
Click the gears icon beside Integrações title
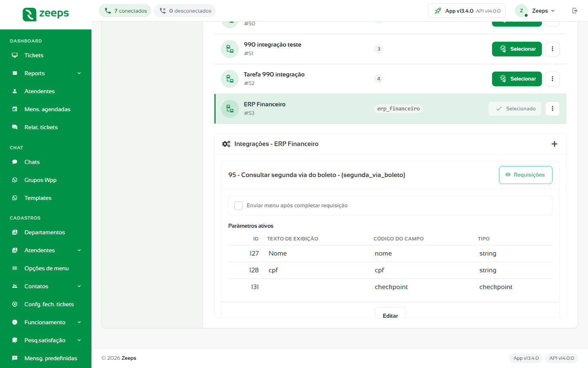coord(226,144)
